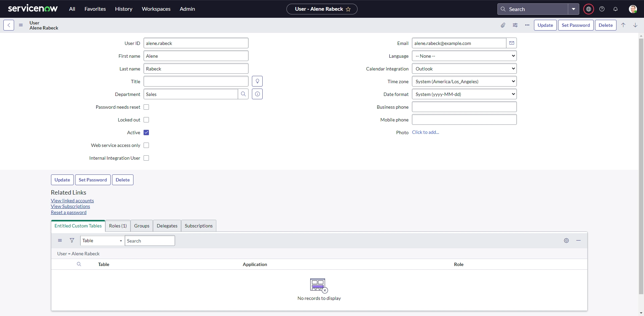The image size is (644, 316).
Task: Click the email envelope icon beside Email
Action: (512, 43)
